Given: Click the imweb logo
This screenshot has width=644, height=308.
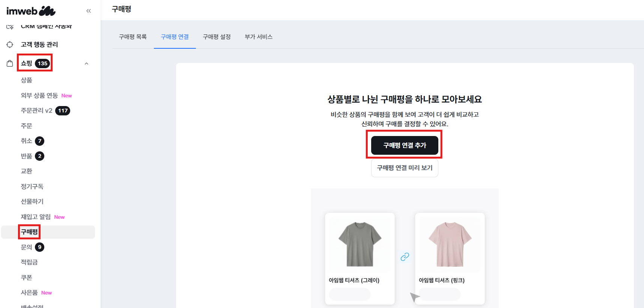Looking at the screenshot, I should [31, 11].
